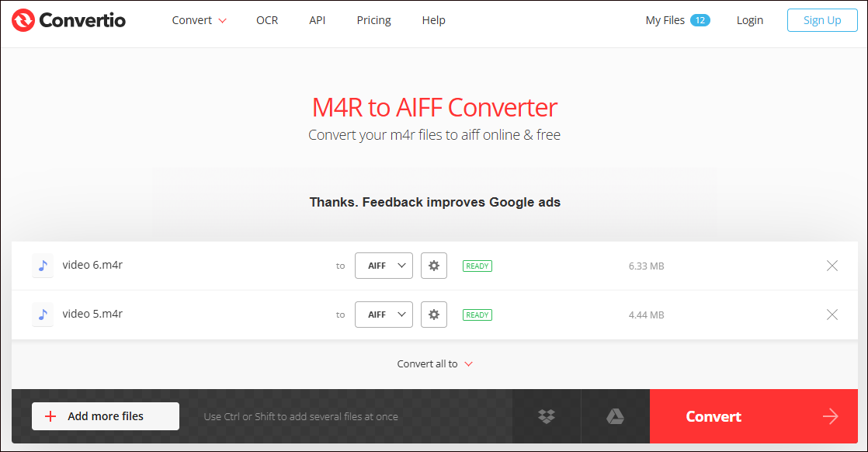The height and width of the screenshot is (452, 868).
Task: Click the Convertio logo icon
Action: click(23, 20)
